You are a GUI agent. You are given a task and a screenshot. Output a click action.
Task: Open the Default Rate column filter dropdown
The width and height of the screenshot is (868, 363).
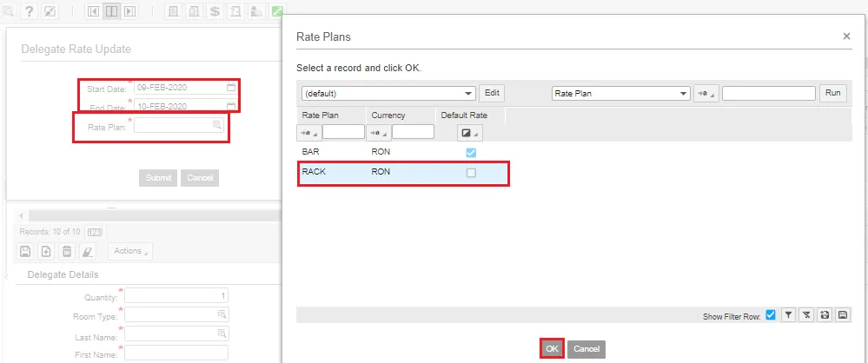pyautogui.click(x=469, y=133)
